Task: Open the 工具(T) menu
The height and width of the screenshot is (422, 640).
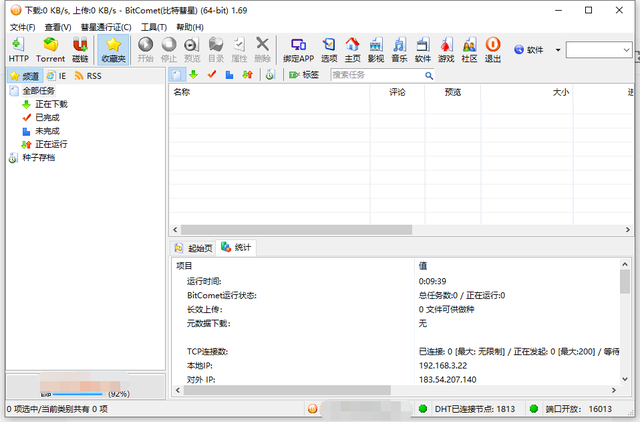Action: click(x=154, y=27)
